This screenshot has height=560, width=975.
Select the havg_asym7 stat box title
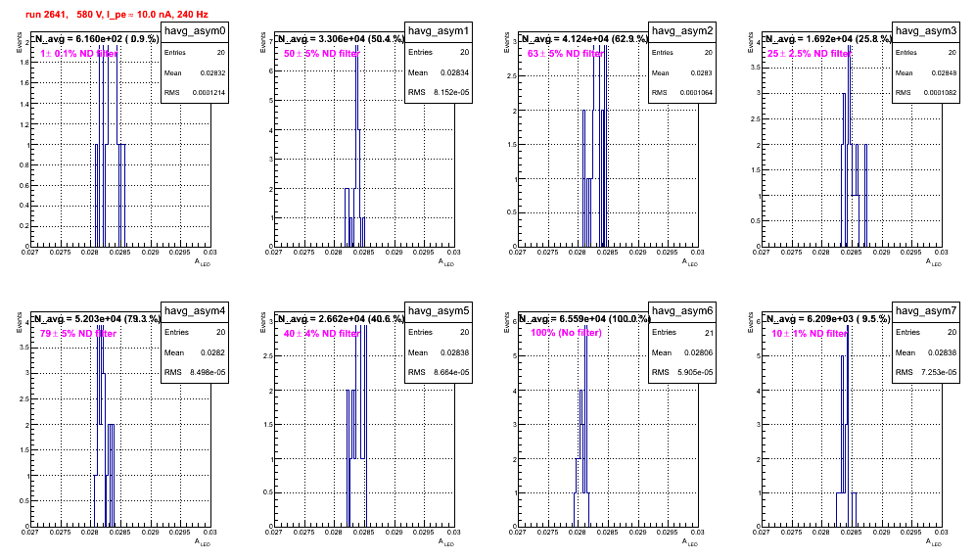coord(926,311)
